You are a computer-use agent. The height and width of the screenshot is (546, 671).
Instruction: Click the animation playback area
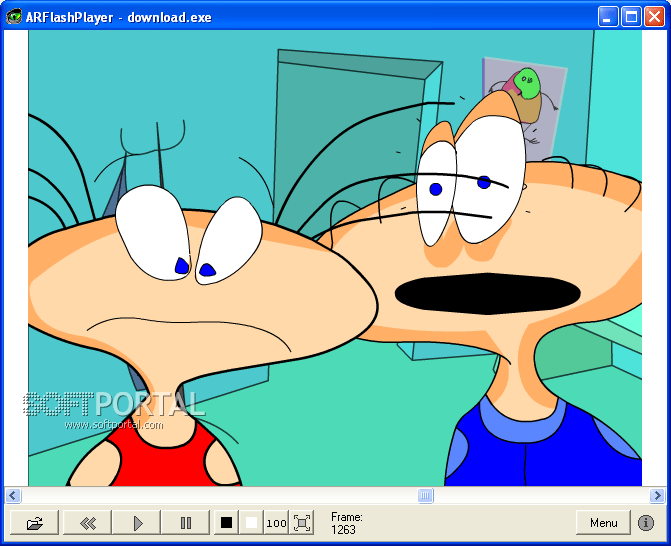(x=335, y=258)
